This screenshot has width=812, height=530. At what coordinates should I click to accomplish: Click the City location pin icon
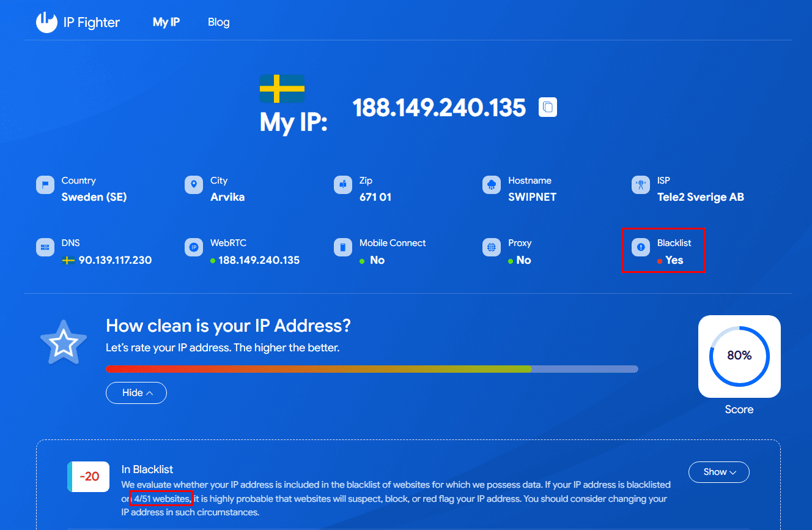(194, 185)
